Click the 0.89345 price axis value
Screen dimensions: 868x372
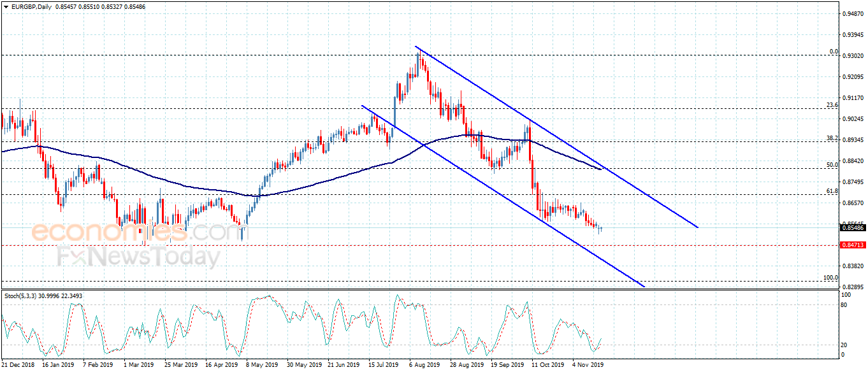coord(853,140)
